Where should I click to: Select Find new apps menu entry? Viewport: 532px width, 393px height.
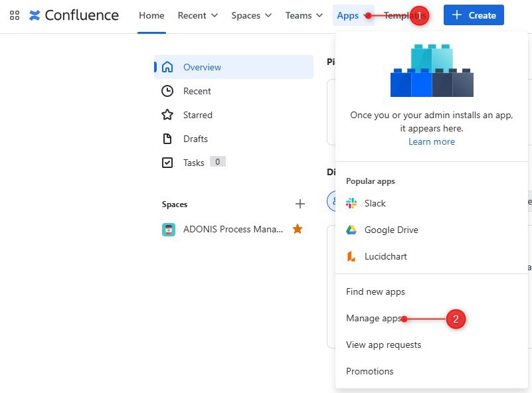point(376,291)
